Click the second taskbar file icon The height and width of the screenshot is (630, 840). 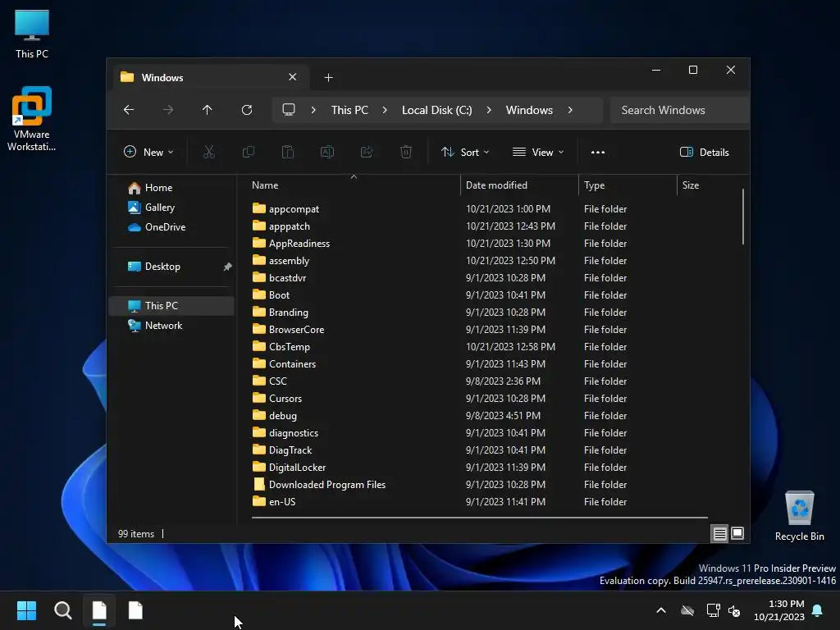point(135,610)
